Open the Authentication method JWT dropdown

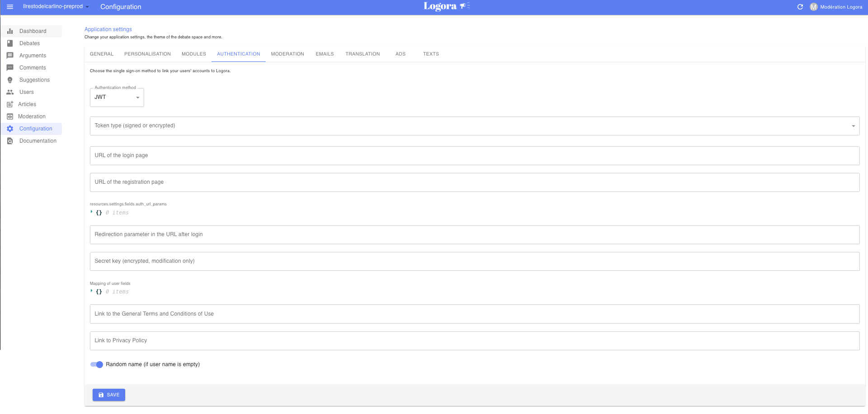coord(117,98)
